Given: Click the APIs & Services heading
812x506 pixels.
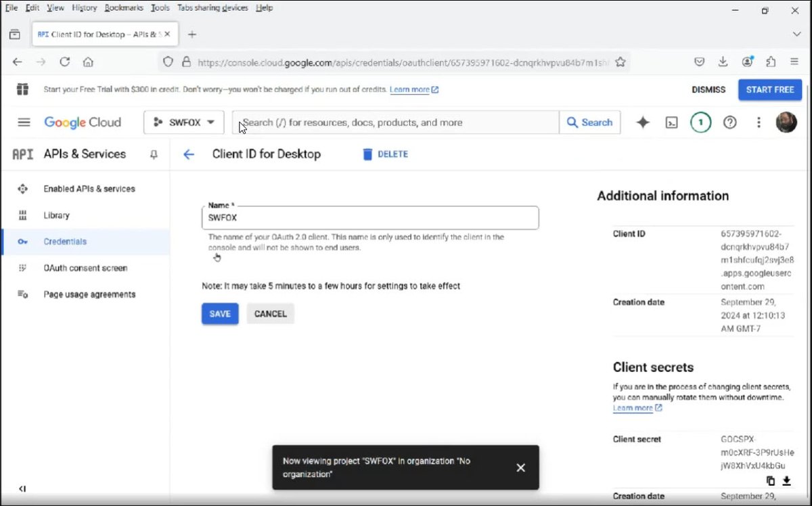Looking at the screenshot, I should click(x=85, y=154).
